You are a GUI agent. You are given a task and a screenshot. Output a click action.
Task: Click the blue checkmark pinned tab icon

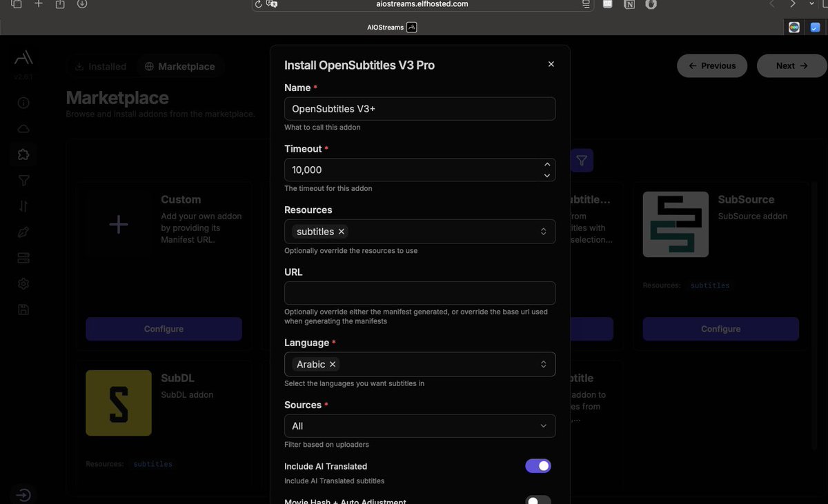pyautogui.click(x=816, y=28)
